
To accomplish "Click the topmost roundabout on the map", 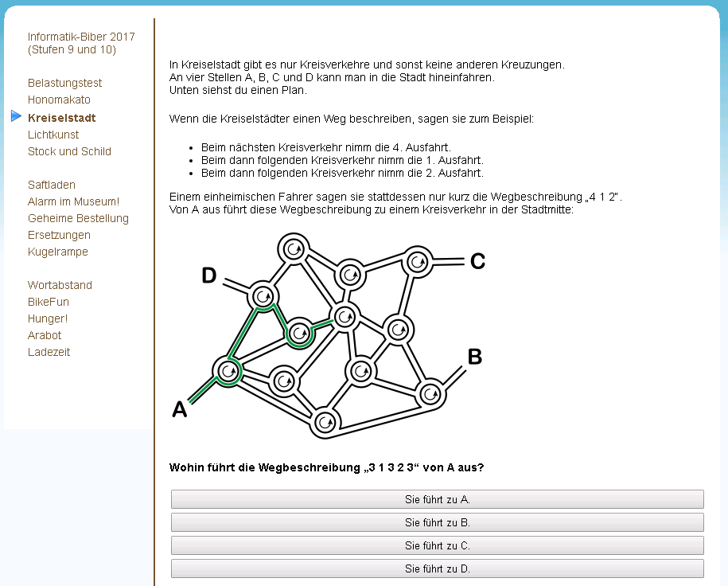I will click(294, 248).
